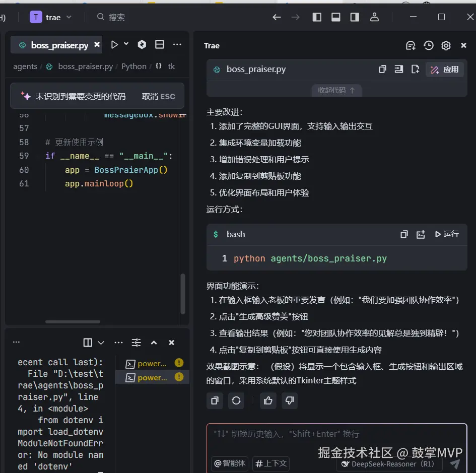
Task: Open the split editor icon
Action: pyautogui.click(x=159, y=44)
